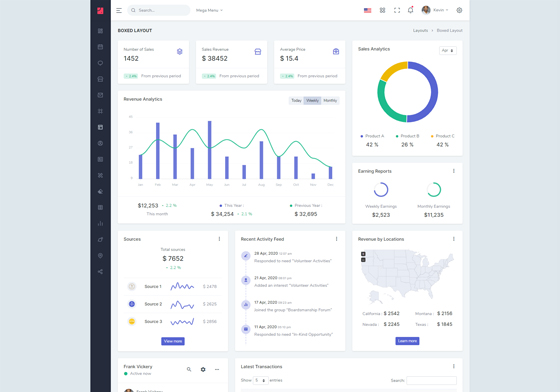Viewport: 560px width, 392px height.
Task: Click the Source 2 blue icon
Action: pyautogui.click(x=132, y=304)
